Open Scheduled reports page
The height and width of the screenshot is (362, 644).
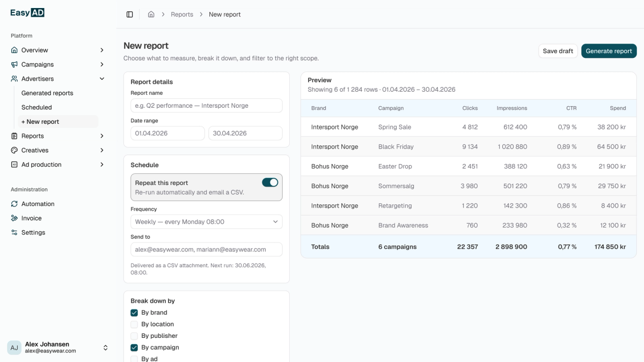pyautogui.click(x=36, y=107)
